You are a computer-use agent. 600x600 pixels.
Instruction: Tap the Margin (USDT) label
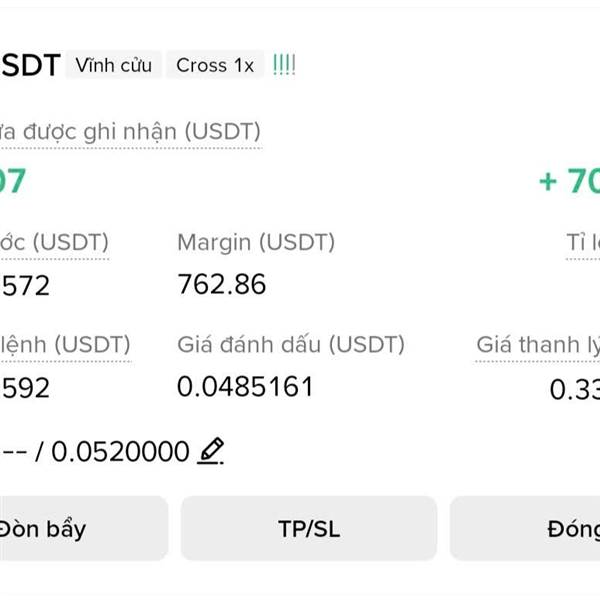256,243
